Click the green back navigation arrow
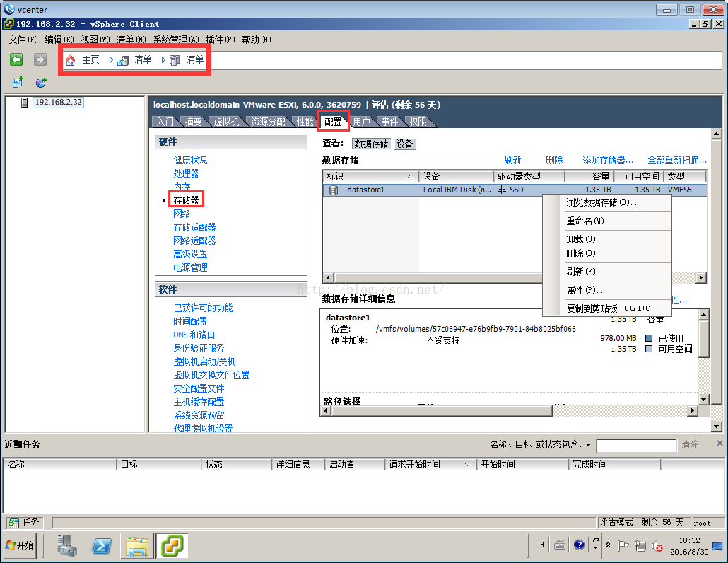 pyautogui.click(x=16, y=59)
